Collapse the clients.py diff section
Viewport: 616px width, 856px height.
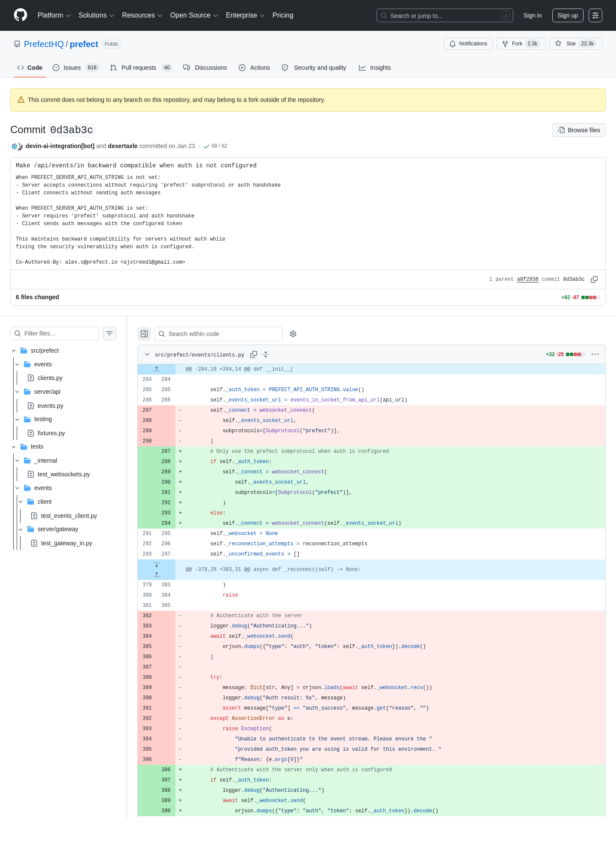point(147,354)
